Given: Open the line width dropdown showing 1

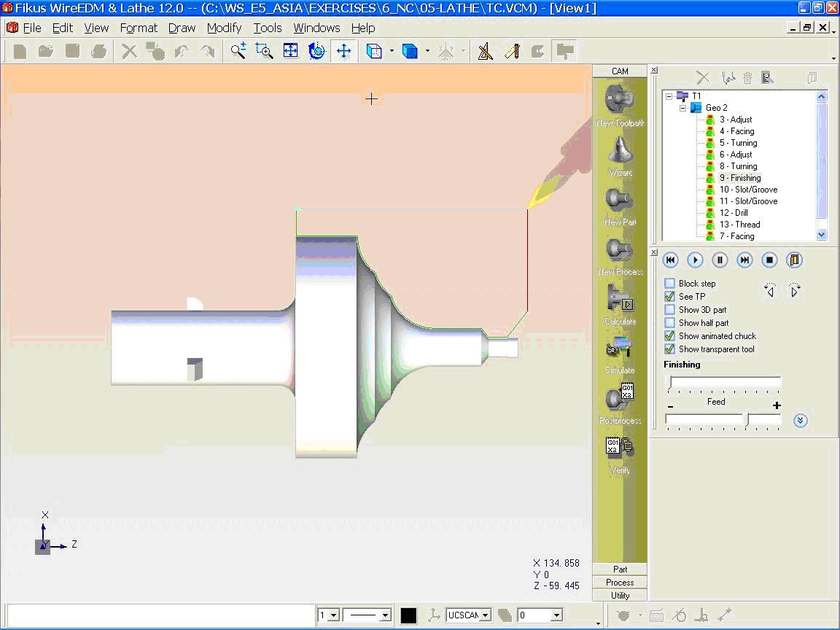Looking at the screenshot, I should (x=334, y=615).
